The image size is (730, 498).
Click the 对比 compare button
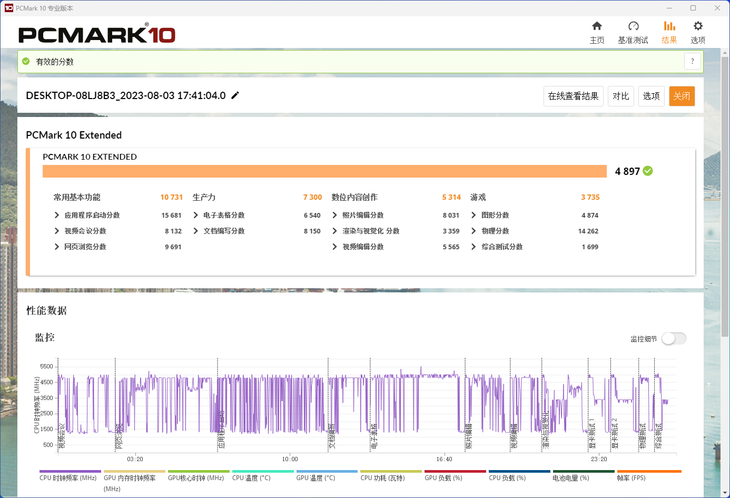(621, 96)
